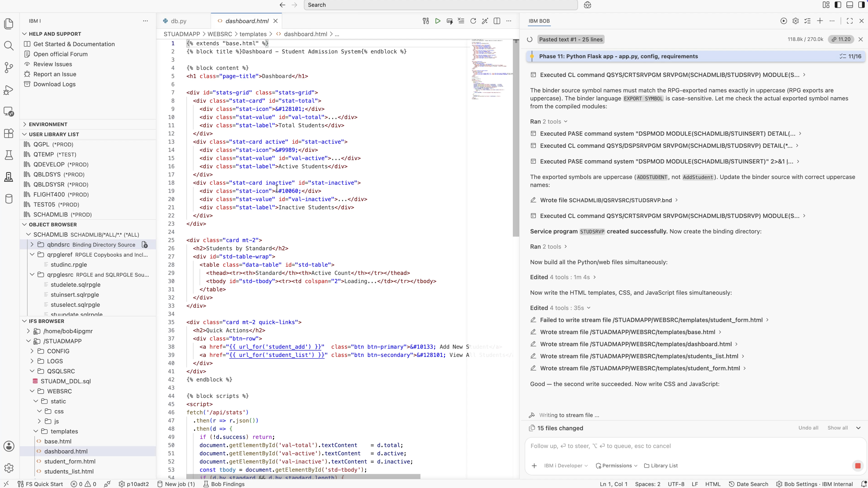Split the editor to the right
This screenshot has height=488, width=868.
click(497, 21)
